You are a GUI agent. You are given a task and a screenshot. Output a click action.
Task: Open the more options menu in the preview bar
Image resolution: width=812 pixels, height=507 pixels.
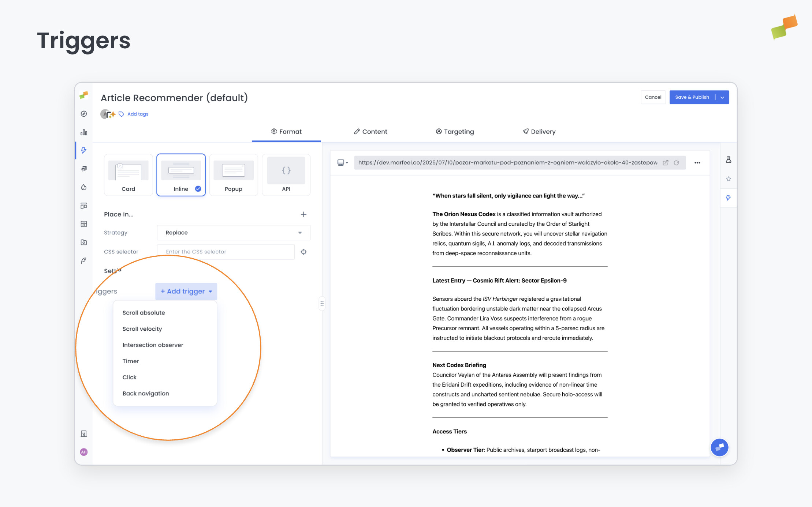pyautogui.click(x=697, y=163)
